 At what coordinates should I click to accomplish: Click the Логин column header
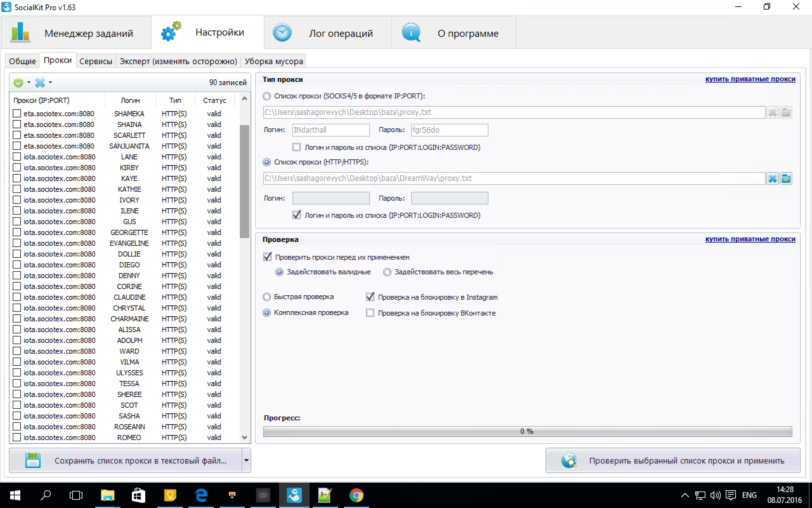click(130, 100)
